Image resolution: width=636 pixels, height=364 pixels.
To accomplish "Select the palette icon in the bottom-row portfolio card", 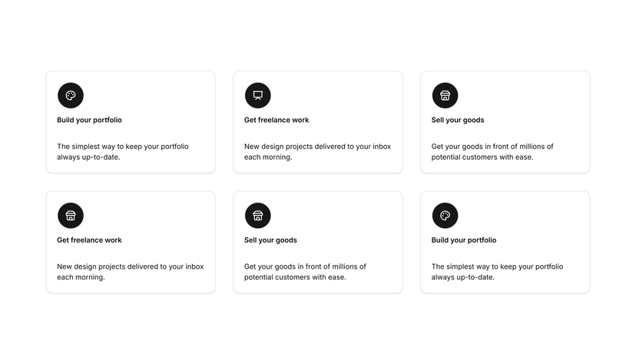I will point(445,216).
